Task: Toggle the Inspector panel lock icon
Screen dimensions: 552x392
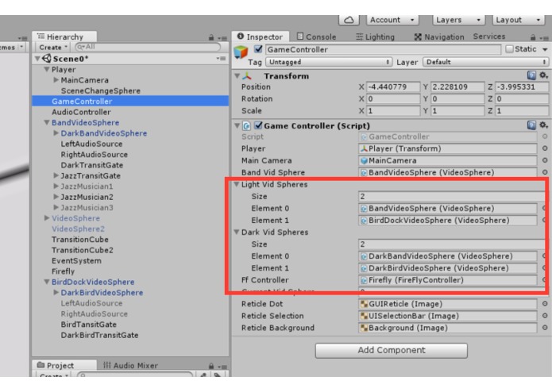Action: click(x=533, y=37)
